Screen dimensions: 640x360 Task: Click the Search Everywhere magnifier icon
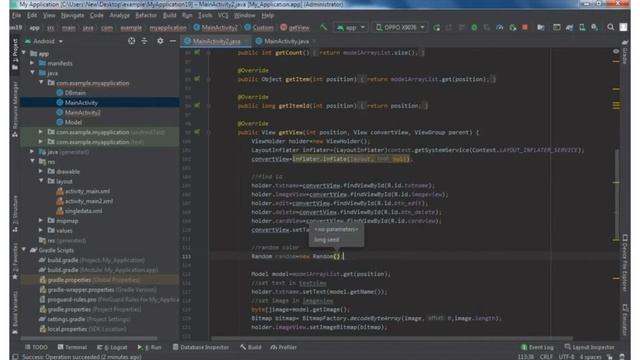[611, 27]
